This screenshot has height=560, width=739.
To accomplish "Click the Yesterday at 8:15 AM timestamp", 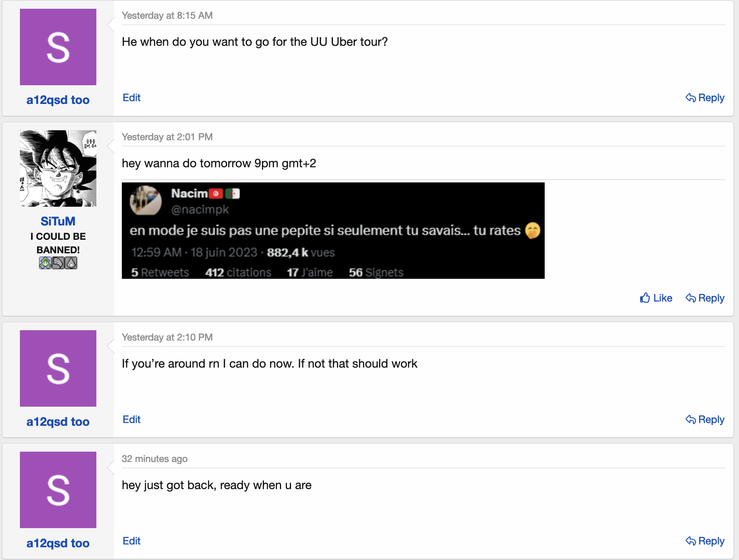I will (167, 16).
